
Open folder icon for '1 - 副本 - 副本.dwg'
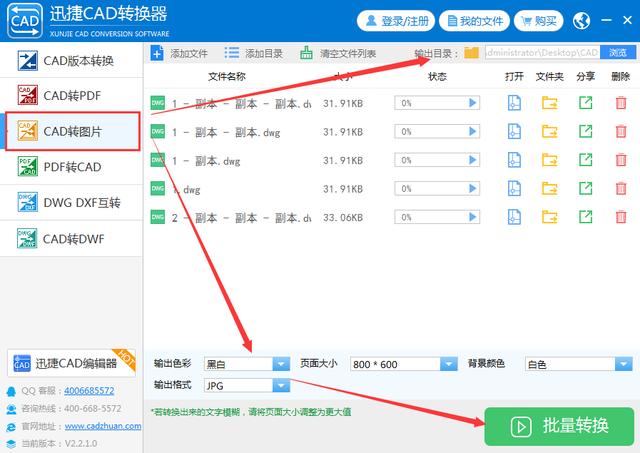tap(549, 131)
